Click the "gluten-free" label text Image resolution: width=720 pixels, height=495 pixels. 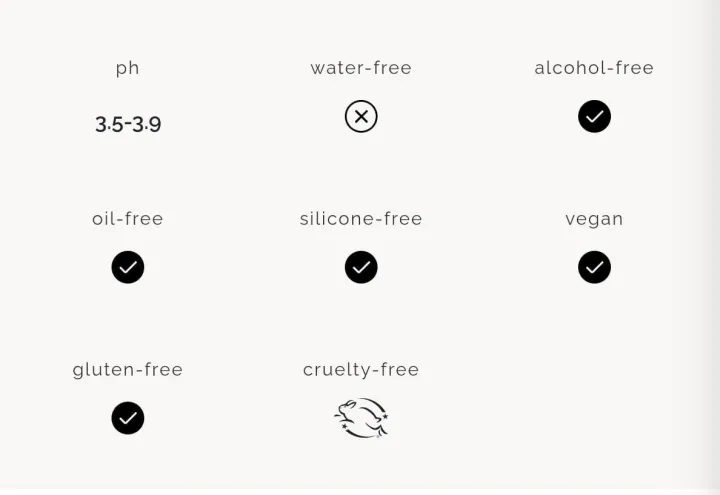[x=128, y=370]
